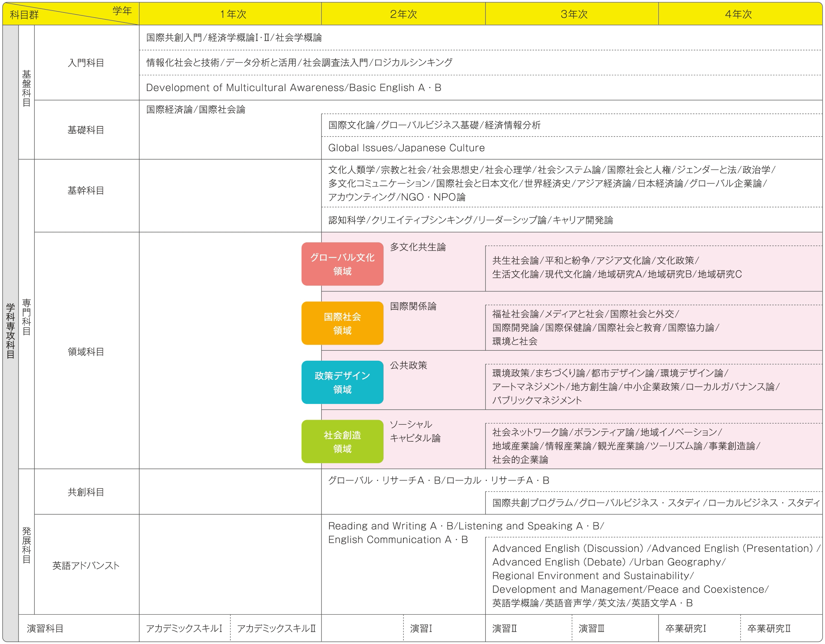The height and width of the screenshot is (644, 825).
Task: Click the 入門科目 row label
Action: [86, 63]
